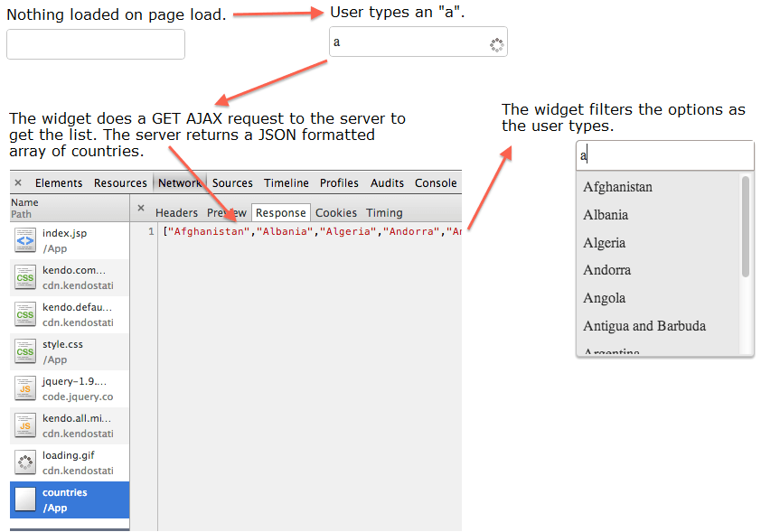The width and height of the screenshot is (780, 532).
Task: Click the empty autocomplete input field
Action: (x=96, y=44)
